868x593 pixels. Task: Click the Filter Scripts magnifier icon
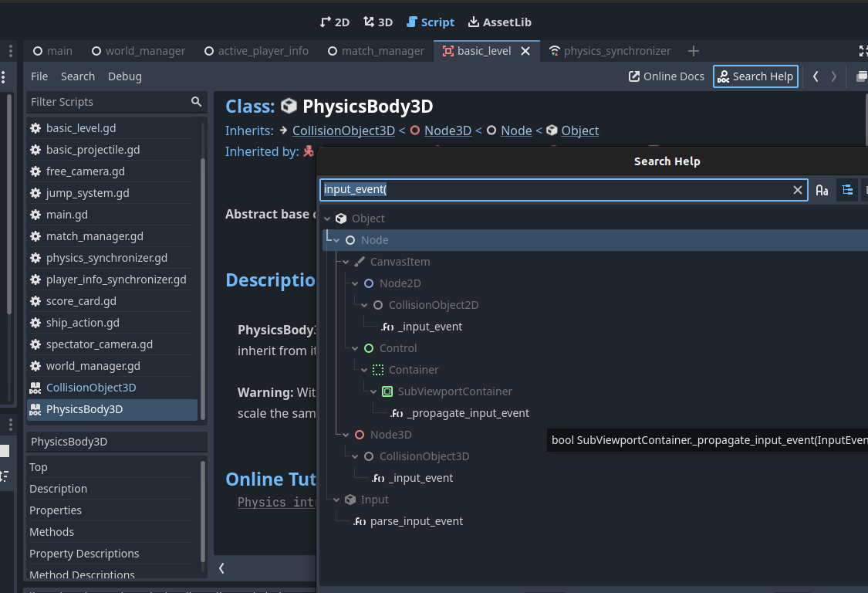click(196, 102)
